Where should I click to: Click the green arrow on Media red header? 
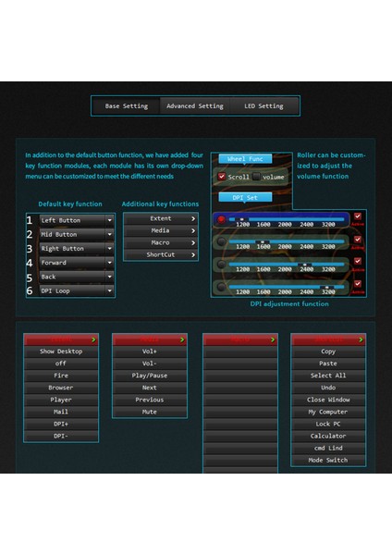182,339
